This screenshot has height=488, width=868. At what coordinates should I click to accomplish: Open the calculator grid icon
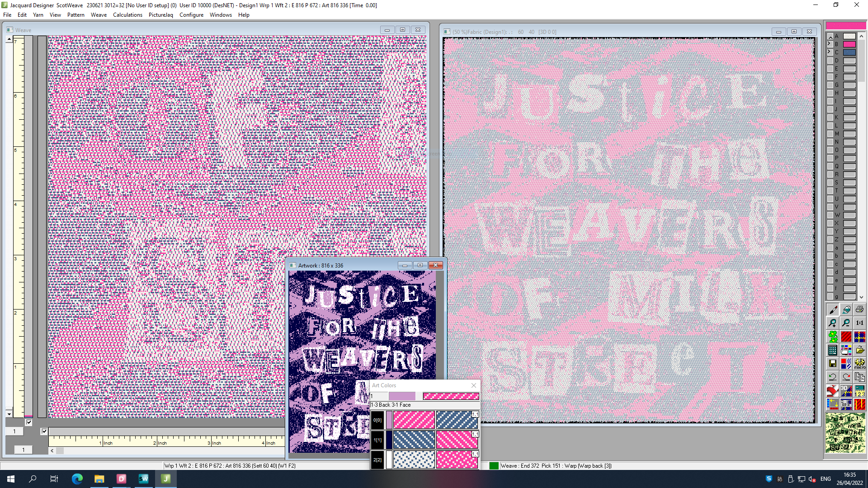coord(833,350)
